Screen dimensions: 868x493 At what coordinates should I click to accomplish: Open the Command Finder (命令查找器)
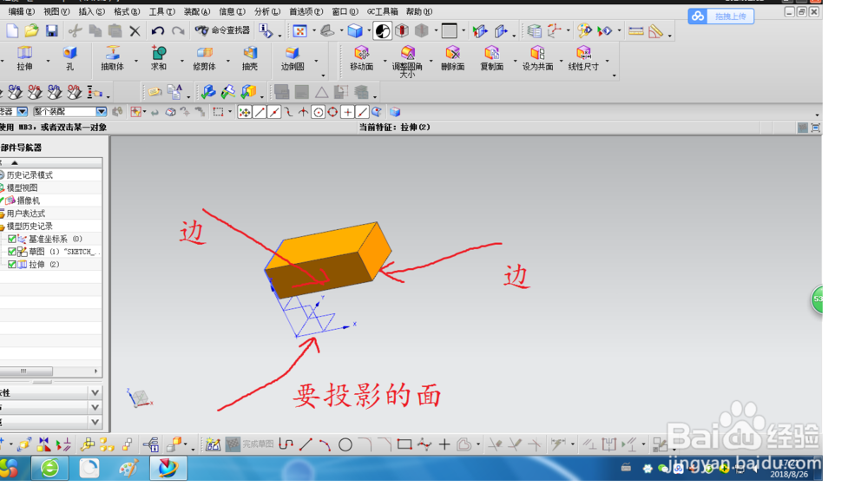click(x=222, y=30)
